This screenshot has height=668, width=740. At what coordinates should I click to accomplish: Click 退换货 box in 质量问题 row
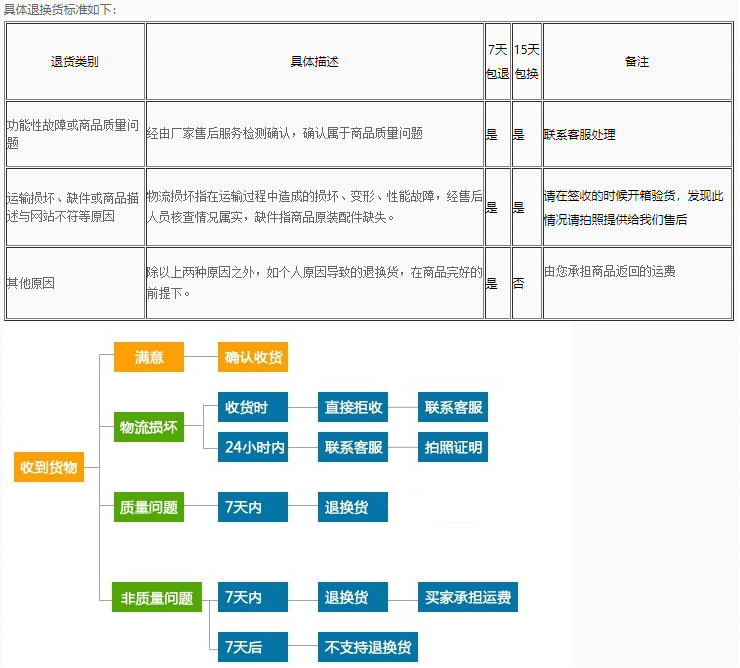353,507
